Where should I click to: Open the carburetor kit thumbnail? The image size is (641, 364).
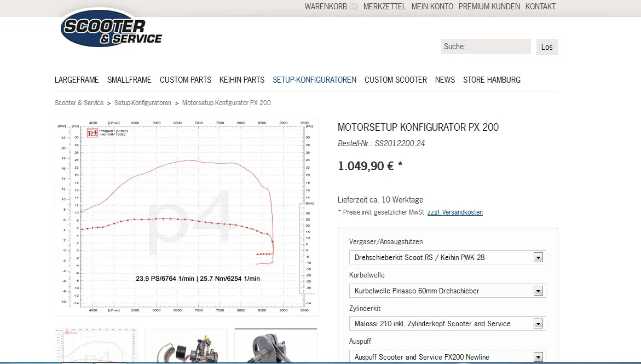click(186, 345)
